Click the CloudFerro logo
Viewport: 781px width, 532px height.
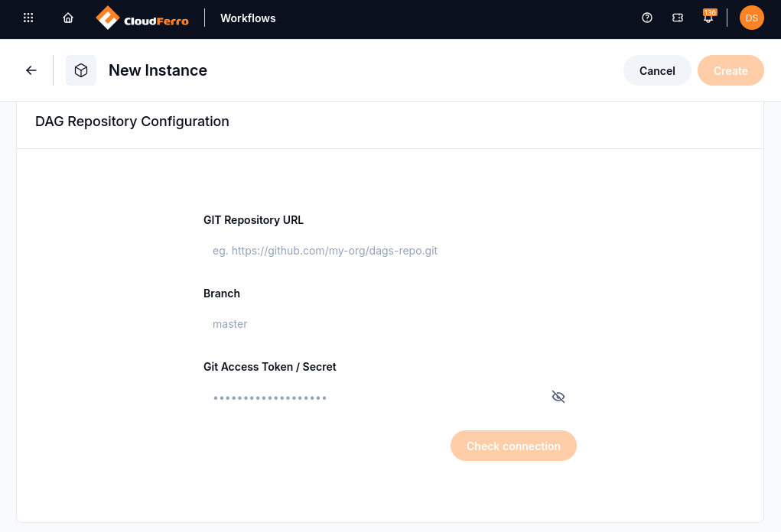142,18
